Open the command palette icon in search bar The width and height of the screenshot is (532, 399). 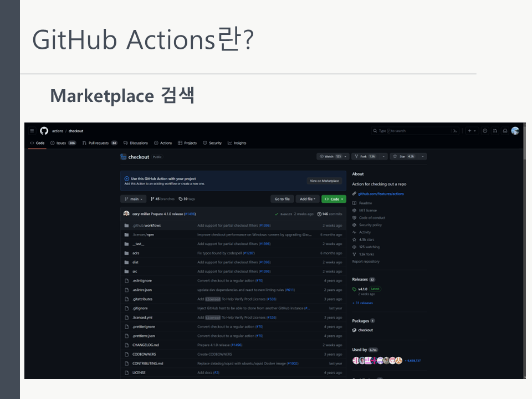pos(455,131)
